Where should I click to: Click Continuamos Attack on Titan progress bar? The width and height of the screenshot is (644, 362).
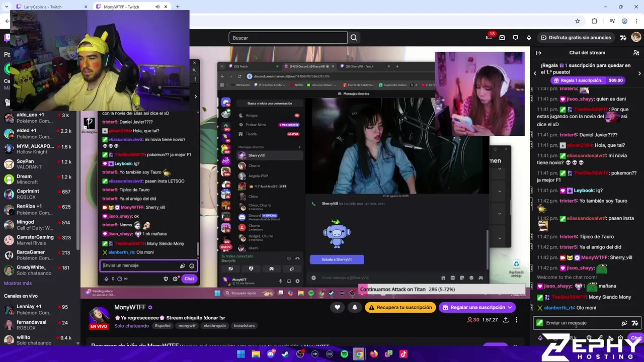pyautogui.click(x=443, y=290)
